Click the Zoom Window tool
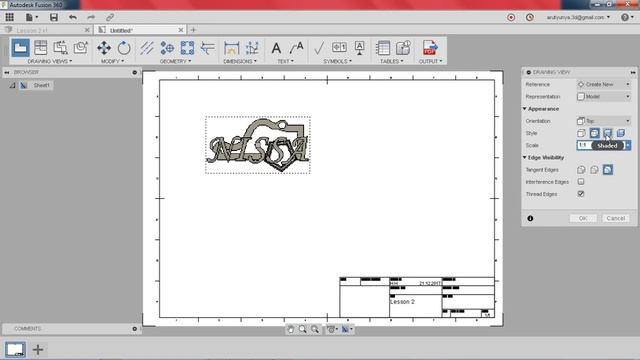Screen dimensions: 640x360 pos(315,329)
